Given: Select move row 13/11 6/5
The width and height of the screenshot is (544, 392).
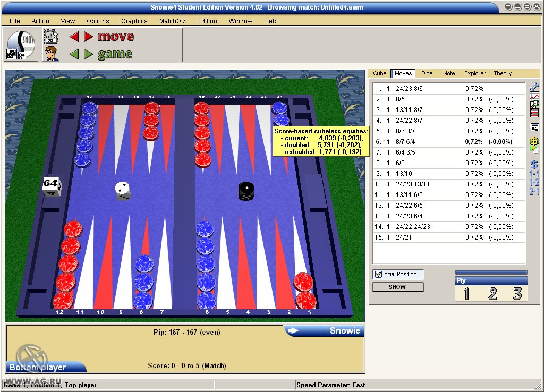Looking at the screenshot, I should pyautogui.click(x=449, y=195).
